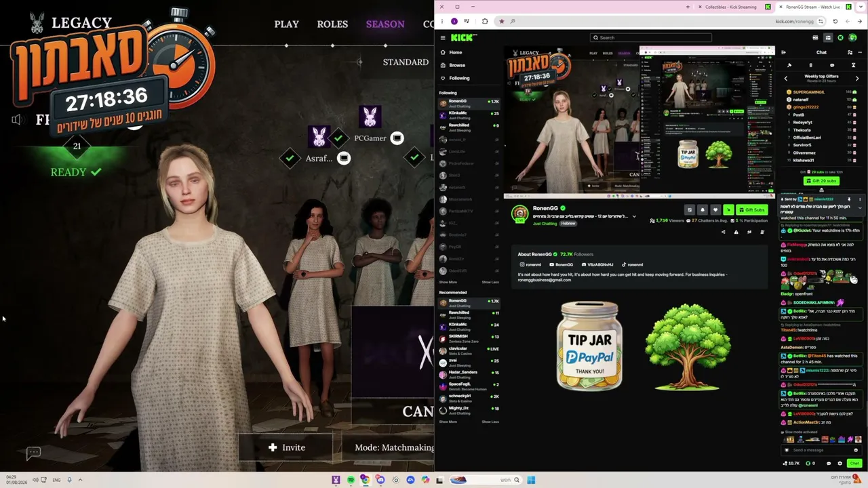The height and width of the screenshot is (488, 868).
Task: Open clavicular channel in Recommended
Action: tap(469, 350)
